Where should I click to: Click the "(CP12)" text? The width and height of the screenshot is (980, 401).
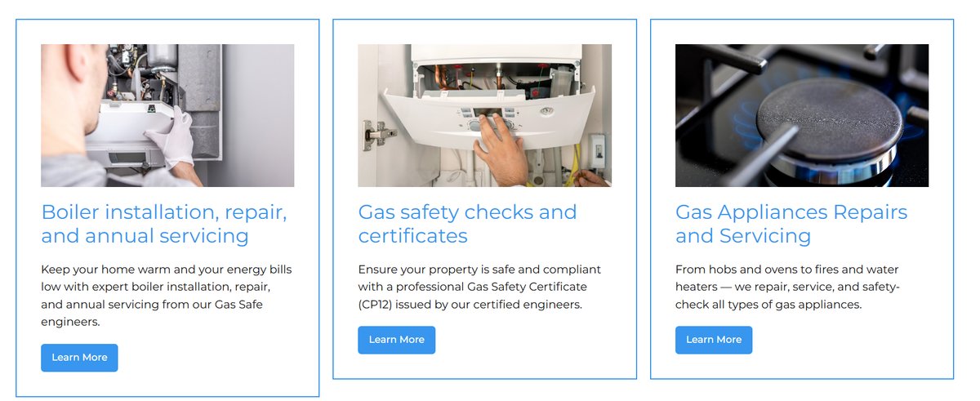click(376, 305)
